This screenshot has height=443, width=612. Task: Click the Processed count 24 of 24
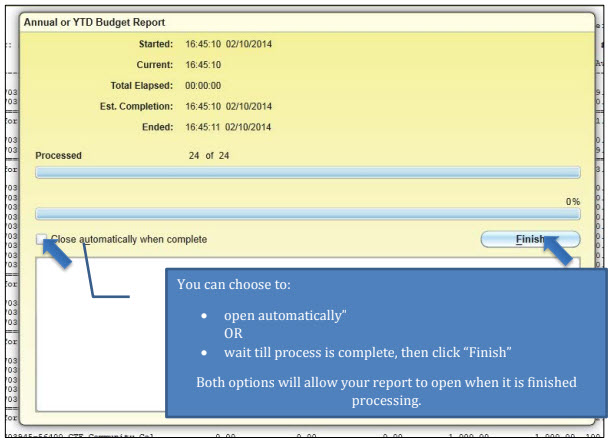[208, 156]
